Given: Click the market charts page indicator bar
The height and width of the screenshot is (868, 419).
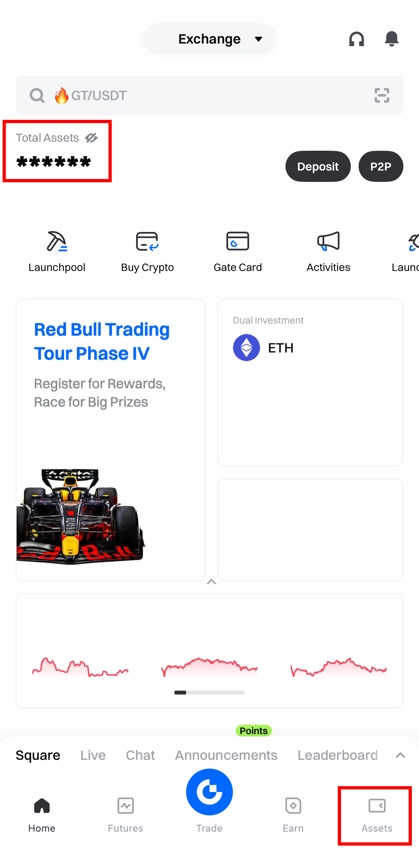Looking at the screenshot, I should (x=209, y=693).
